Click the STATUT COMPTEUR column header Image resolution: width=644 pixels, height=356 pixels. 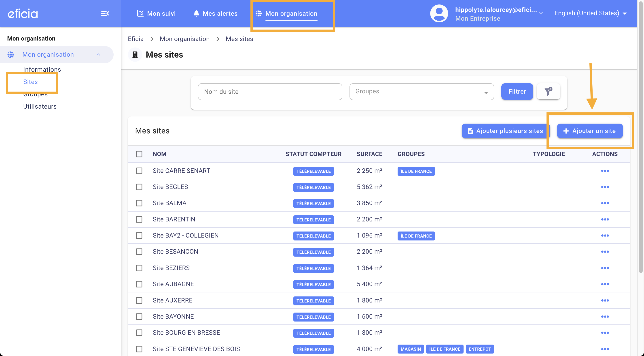click(314, 154)
